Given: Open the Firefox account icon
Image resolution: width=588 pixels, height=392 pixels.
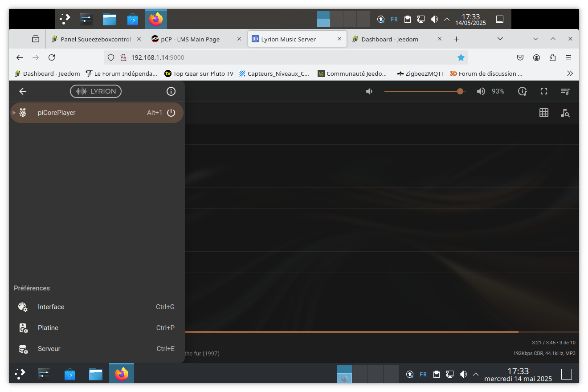Looking at the screenshot, I should click(536, 57).
